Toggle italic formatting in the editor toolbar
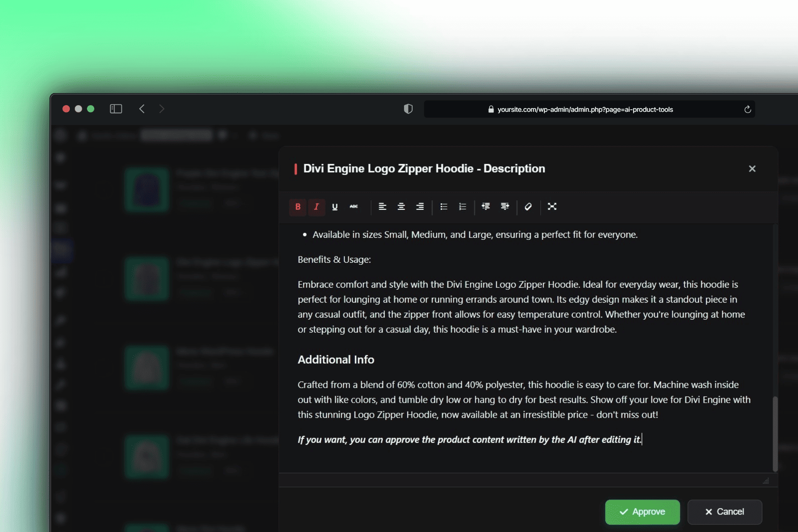 pos(316,207)
